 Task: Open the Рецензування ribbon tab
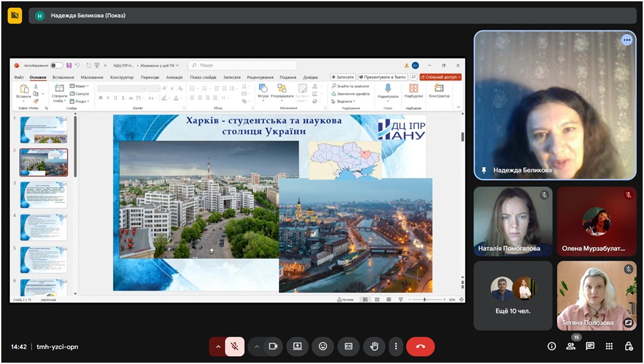tap(260, 77)
